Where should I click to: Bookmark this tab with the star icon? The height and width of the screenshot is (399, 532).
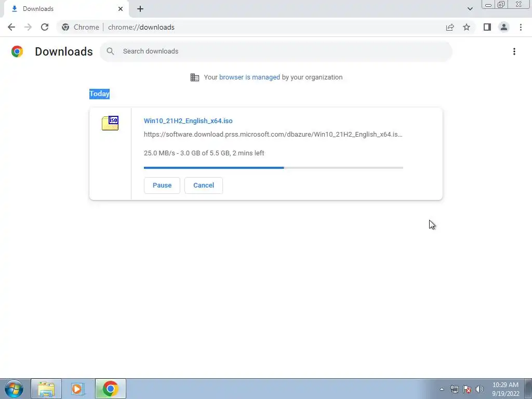pos(467,27)
